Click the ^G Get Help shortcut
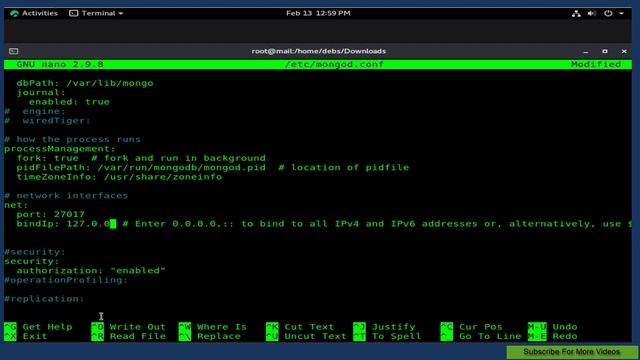This screenshot has width=640, height=360. pos(38,327)
